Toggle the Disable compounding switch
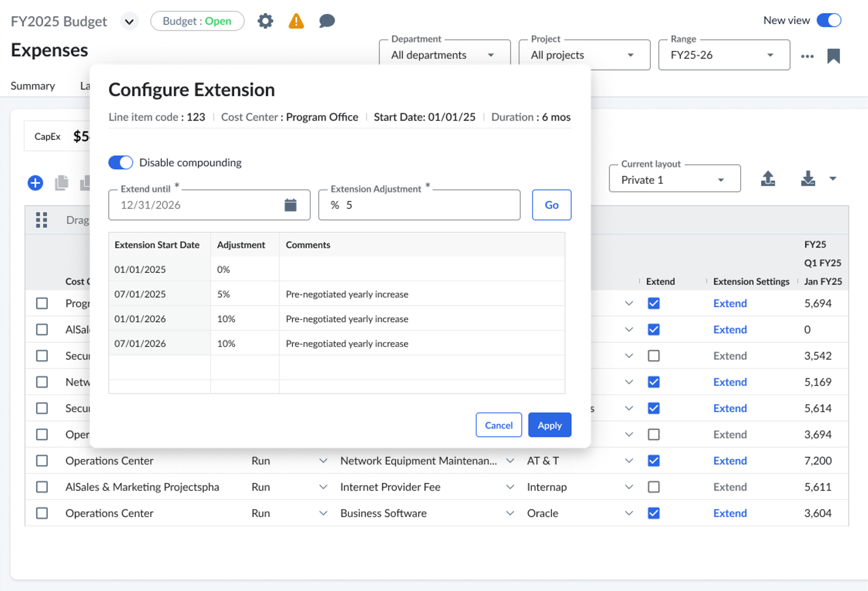Viewport: 868px width, 591px height. click(120, 162)
